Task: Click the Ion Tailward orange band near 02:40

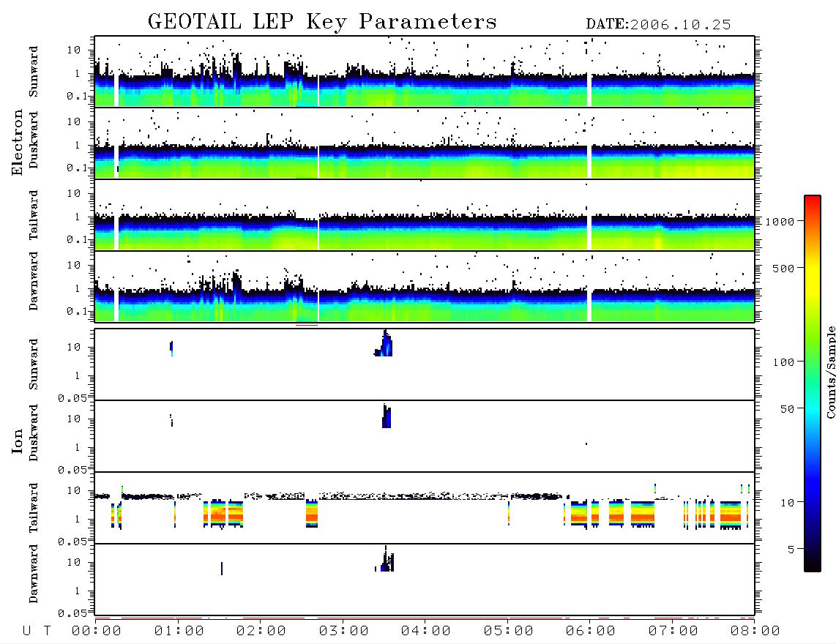Action: pyautogui.click(x=312, y=514)
